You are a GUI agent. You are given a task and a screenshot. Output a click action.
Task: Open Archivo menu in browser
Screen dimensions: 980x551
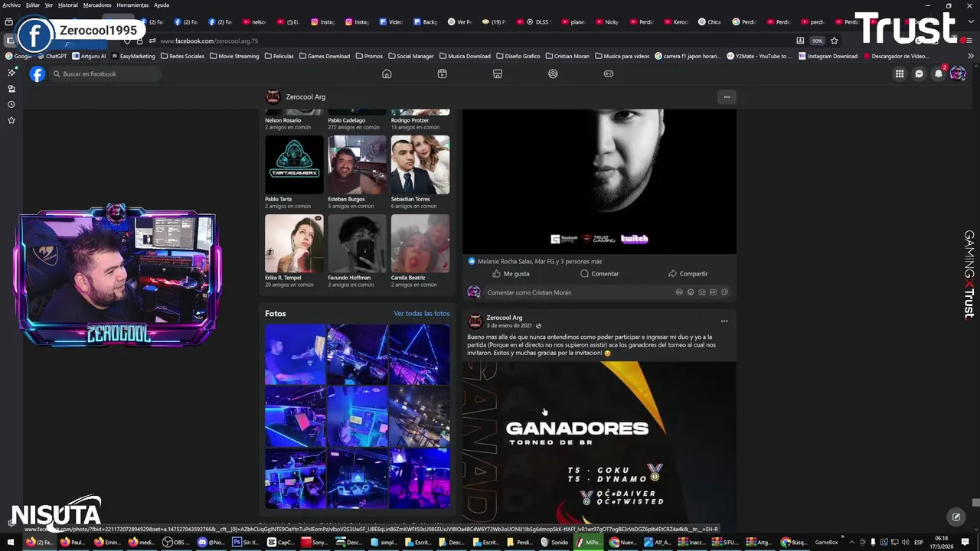point(11,5)
